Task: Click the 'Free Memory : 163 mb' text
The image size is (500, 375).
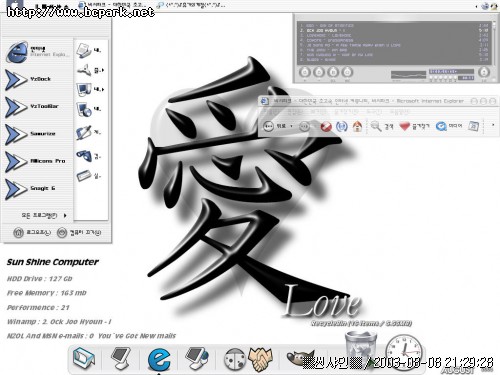Action: (47, 293)
